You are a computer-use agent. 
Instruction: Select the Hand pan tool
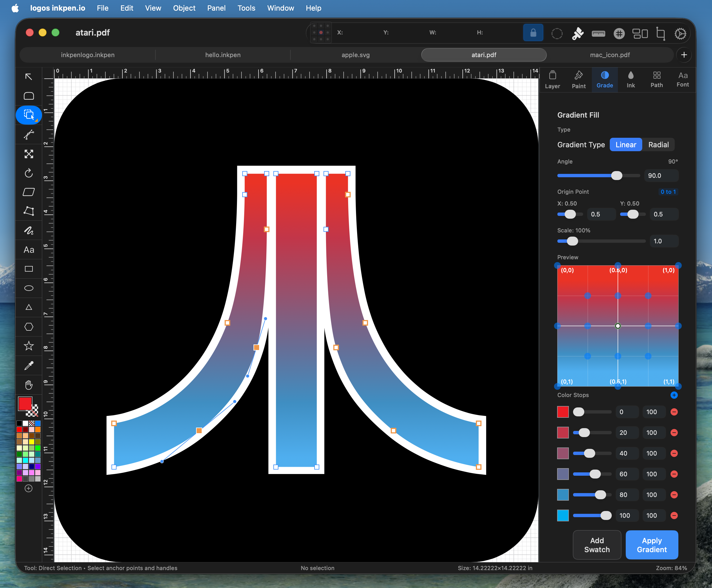[29, 385]
